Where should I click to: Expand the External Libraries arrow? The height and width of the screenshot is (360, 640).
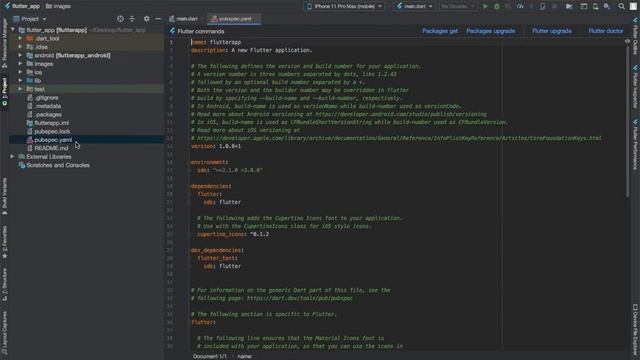pos(12,156)
